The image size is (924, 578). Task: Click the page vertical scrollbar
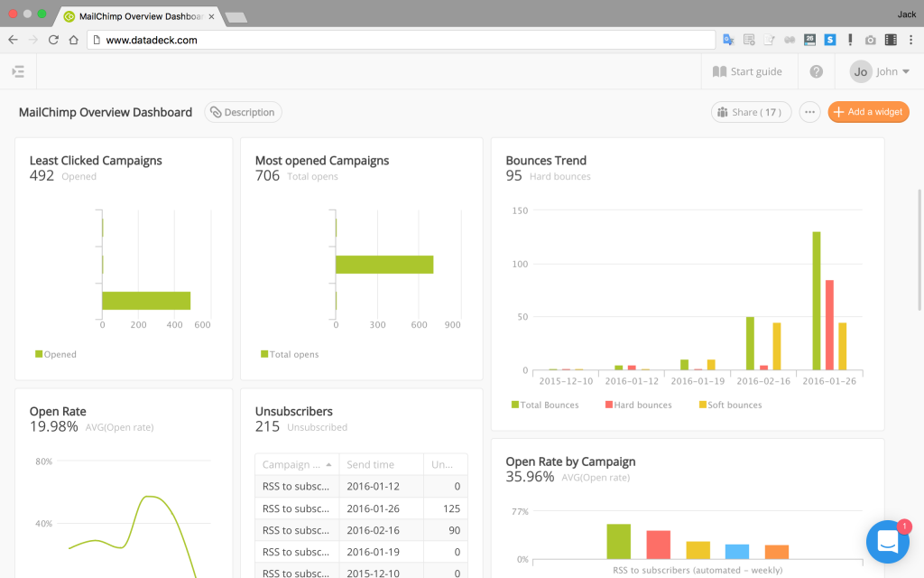click(x=919, y=250)
